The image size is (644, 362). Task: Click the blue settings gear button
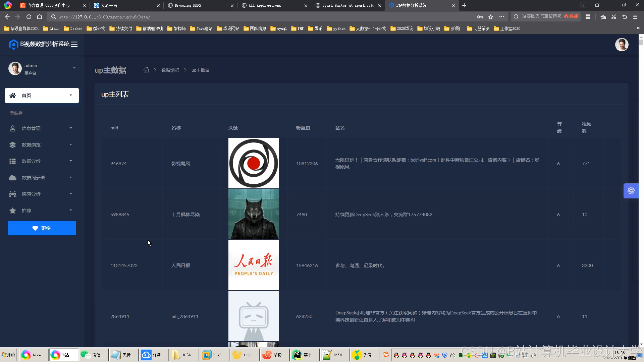coord(631,191)
